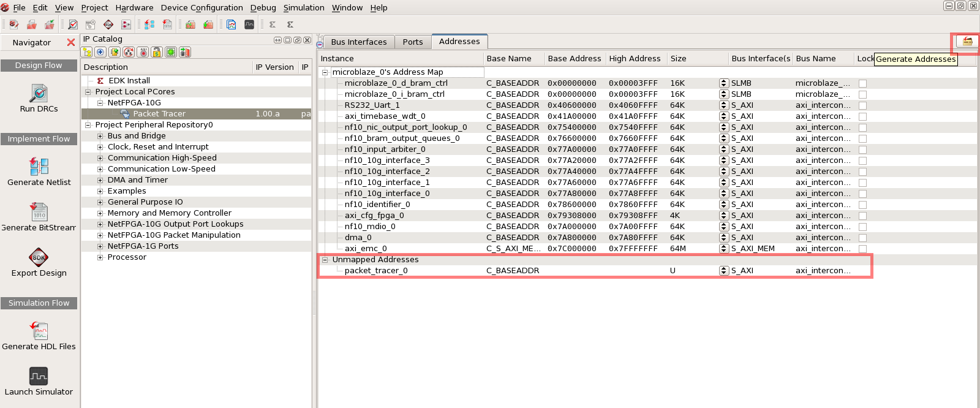This screenshot has width=980, height=408.
Task: Expand the Bus and Bridge category
Action: (100, 136)
